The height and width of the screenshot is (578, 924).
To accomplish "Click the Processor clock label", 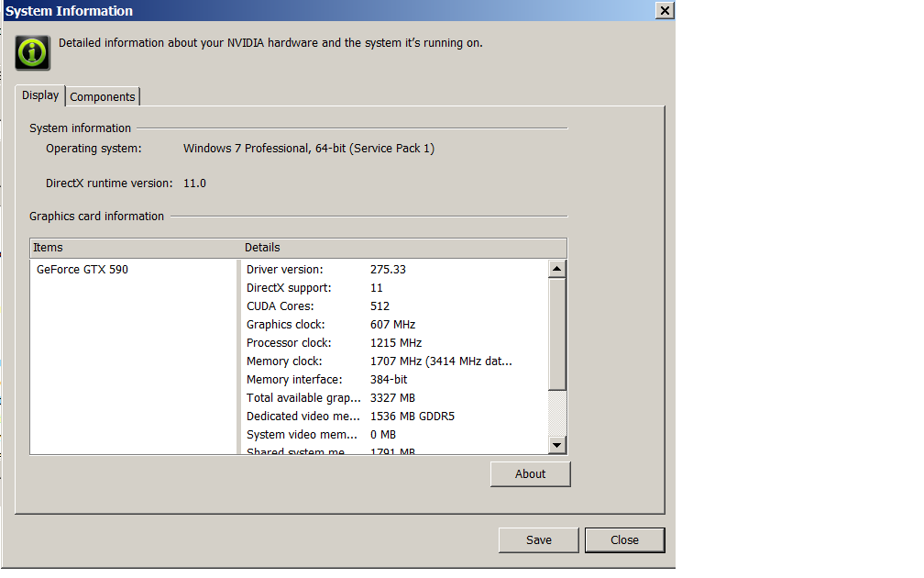I will (x=289, y=343).
